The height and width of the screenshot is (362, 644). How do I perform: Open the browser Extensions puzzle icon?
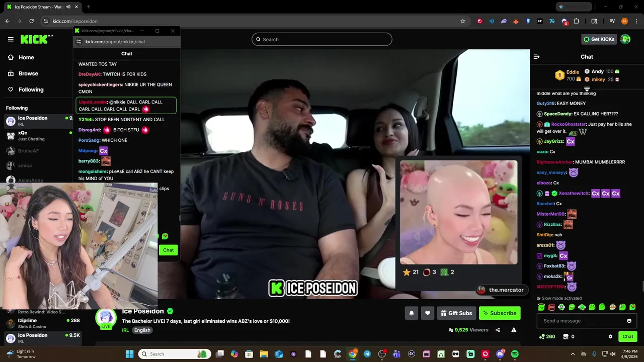(576, 21)
